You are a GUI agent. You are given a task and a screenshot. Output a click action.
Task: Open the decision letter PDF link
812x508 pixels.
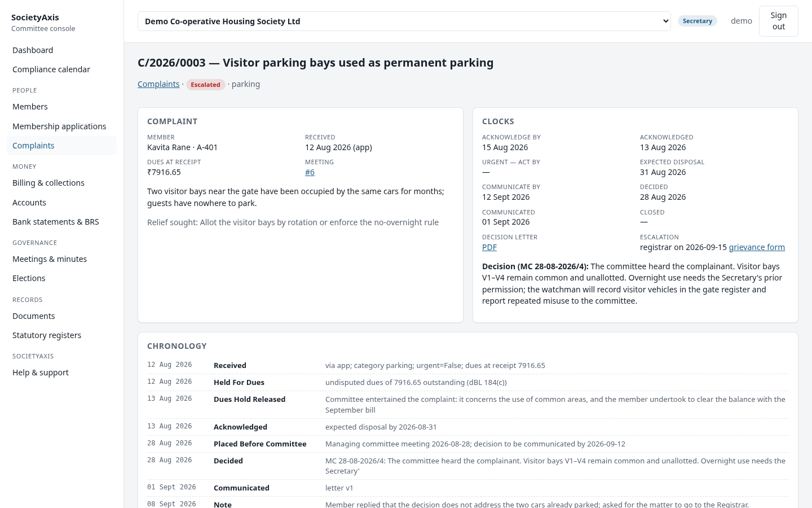click(x=489, y=247)
